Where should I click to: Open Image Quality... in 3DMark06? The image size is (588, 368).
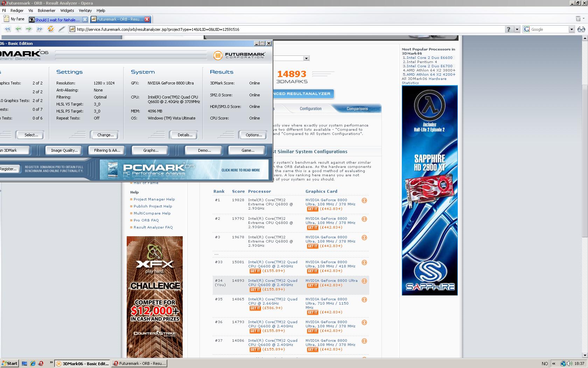tap(64, 150)
